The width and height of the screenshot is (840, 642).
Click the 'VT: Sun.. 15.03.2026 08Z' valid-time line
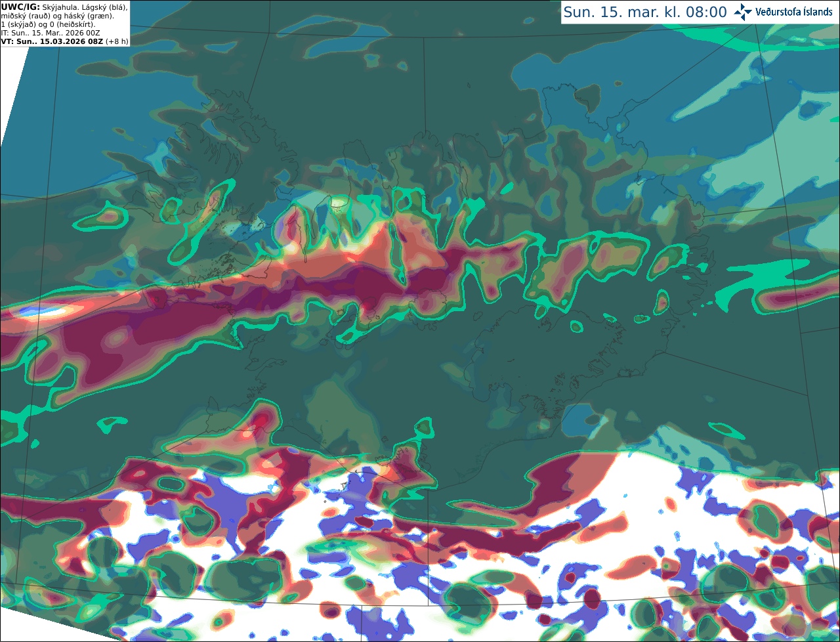(x=65, y=41)
